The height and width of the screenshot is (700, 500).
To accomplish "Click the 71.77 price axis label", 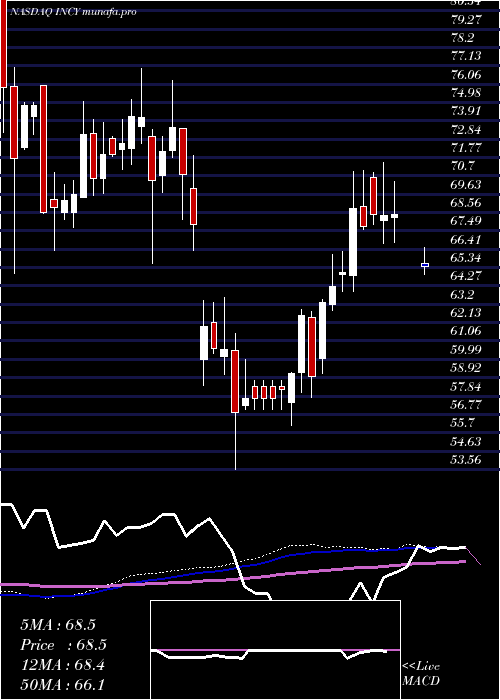I will (466, 148).
